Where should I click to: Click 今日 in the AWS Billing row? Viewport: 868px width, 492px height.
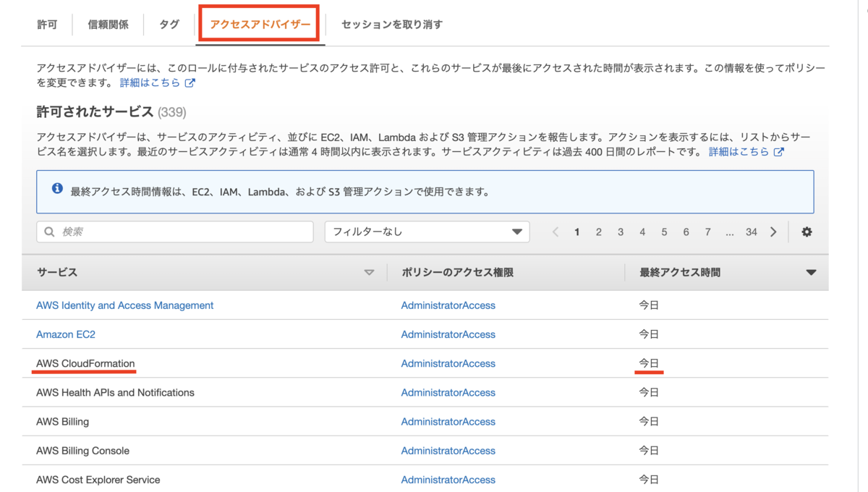[649, 421]
